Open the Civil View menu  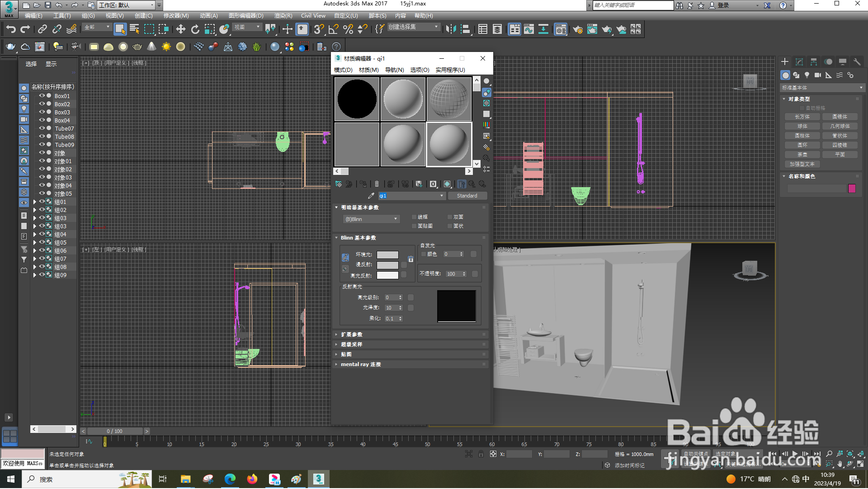coord(313,15)
